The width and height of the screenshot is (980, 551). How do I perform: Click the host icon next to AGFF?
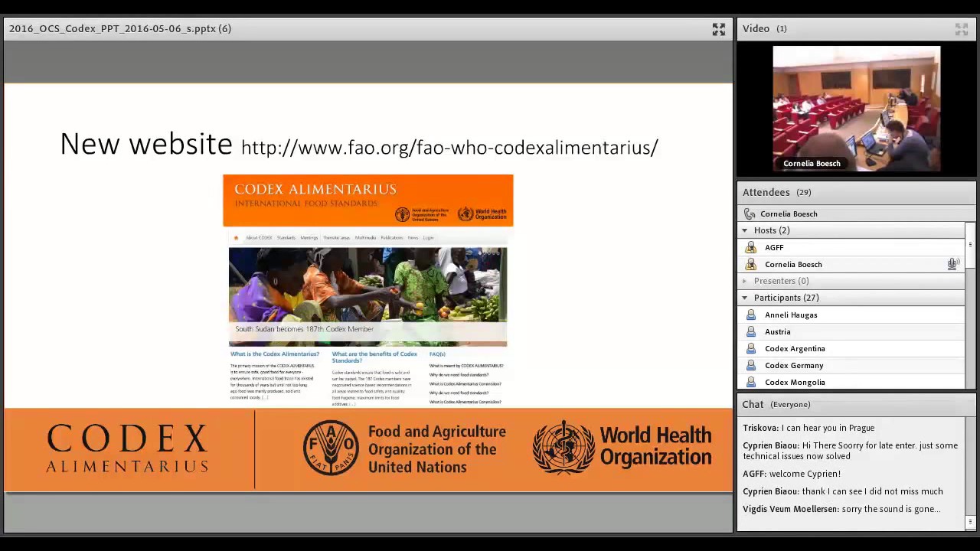click(x=750, y=247)
